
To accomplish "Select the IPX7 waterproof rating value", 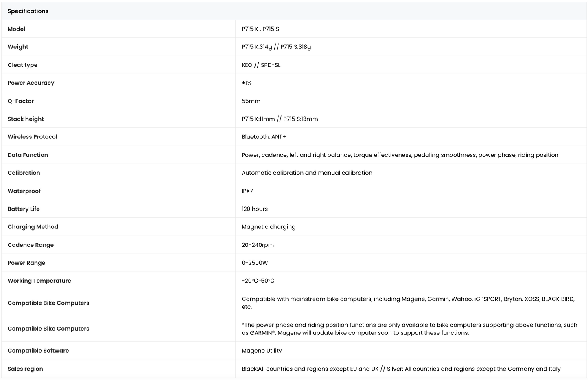I will point(247,191).
